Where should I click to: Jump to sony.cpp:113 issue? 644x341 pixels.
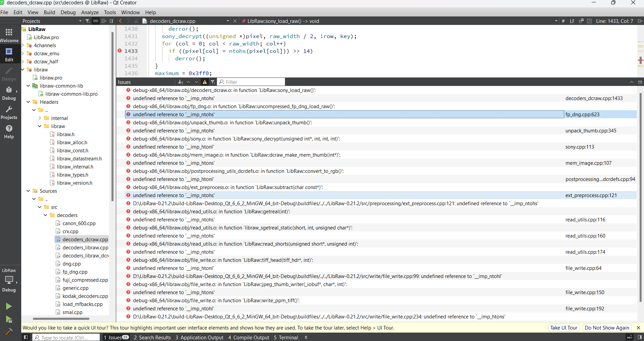(579, 147)
